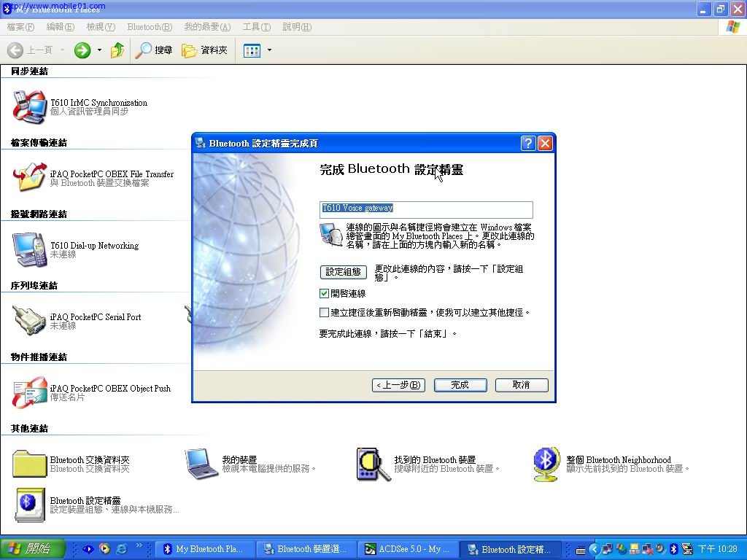
Task: Select the iPAQ PocketPC Serial Port icon
Action: tap(29, 321)
